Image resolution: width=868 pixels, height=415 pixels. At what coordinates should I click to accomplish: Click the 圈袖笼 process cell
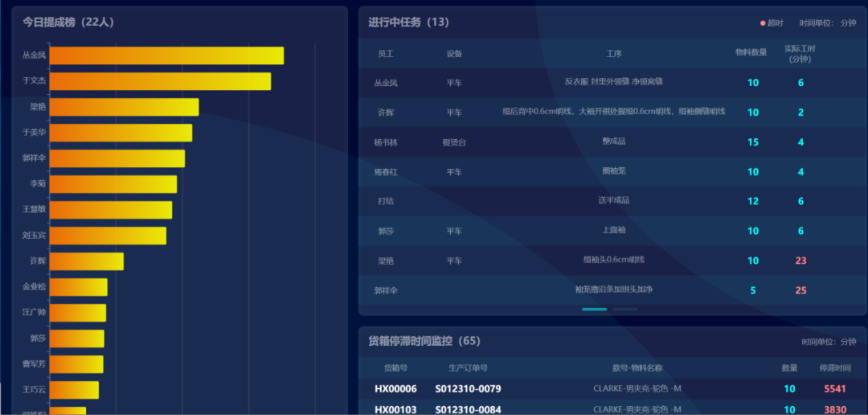[x=614, y=171]
